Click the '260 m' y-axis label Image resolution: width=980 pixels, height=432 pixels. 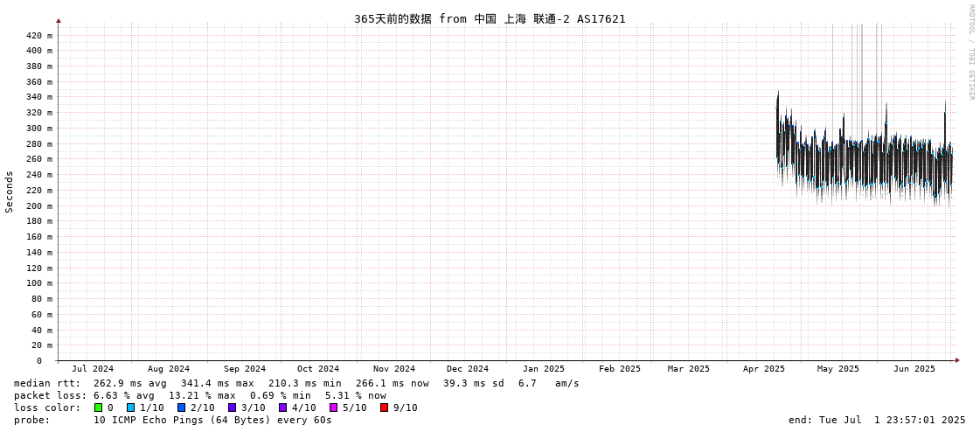(38, 159)
